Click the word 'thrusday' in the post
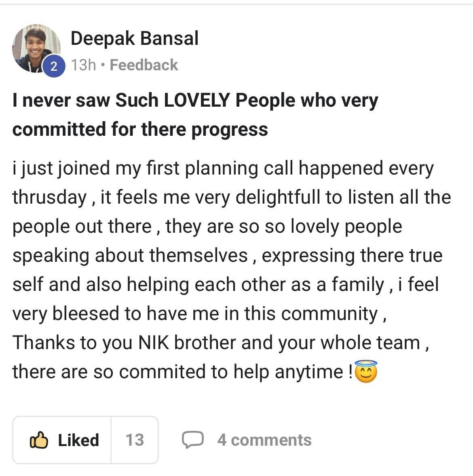This screenshot has width=473, height=476. [x=49, y=198]
